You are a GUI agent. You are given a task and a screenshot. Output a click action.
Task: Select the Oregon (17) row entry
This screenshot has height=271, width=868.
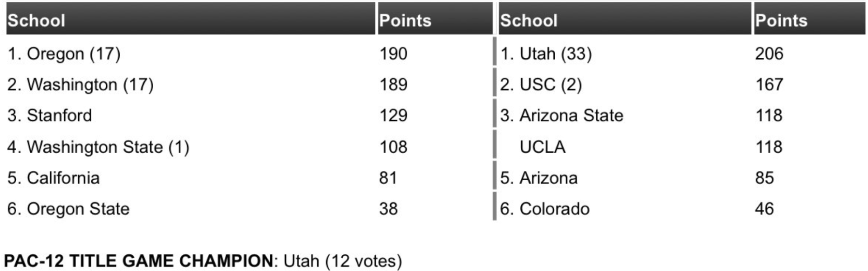(64, 54)
